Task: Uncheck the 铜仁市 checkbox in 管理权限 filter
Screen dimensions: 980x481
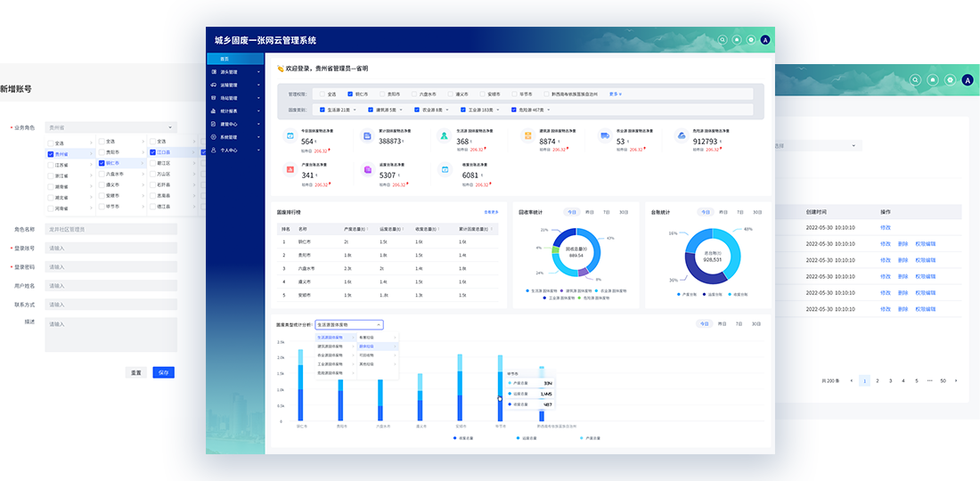Action: 350,94
